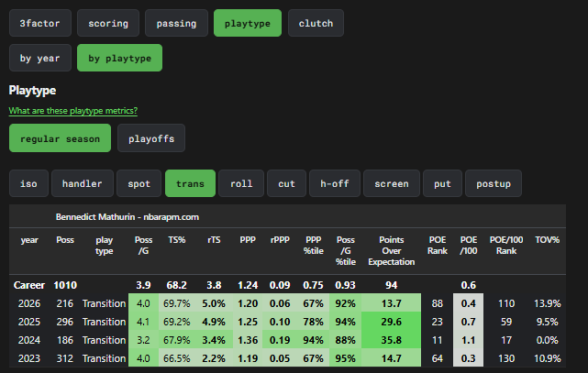Click the POE Rank column header
Viewport: 588px width, 373px height.
click(438, 246)
